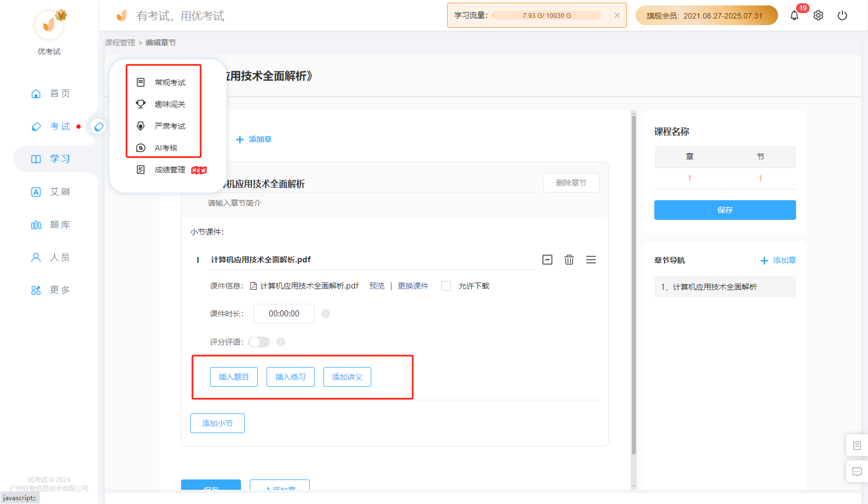Go to 首页 in the sidebar
Image resolution: width=868 pixels, height=504 pixels.
click(50, 93)
